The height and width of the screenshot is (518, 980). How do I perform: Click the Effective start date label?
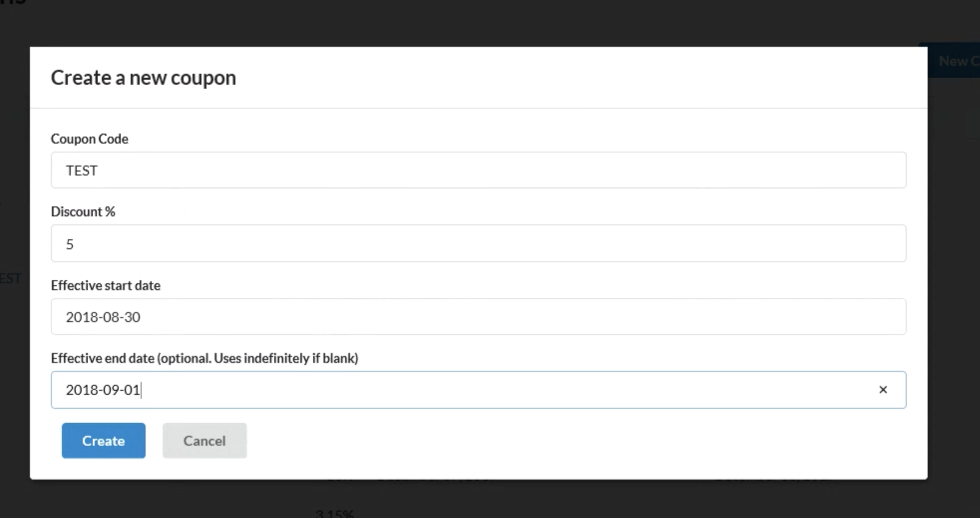point(105,286)
